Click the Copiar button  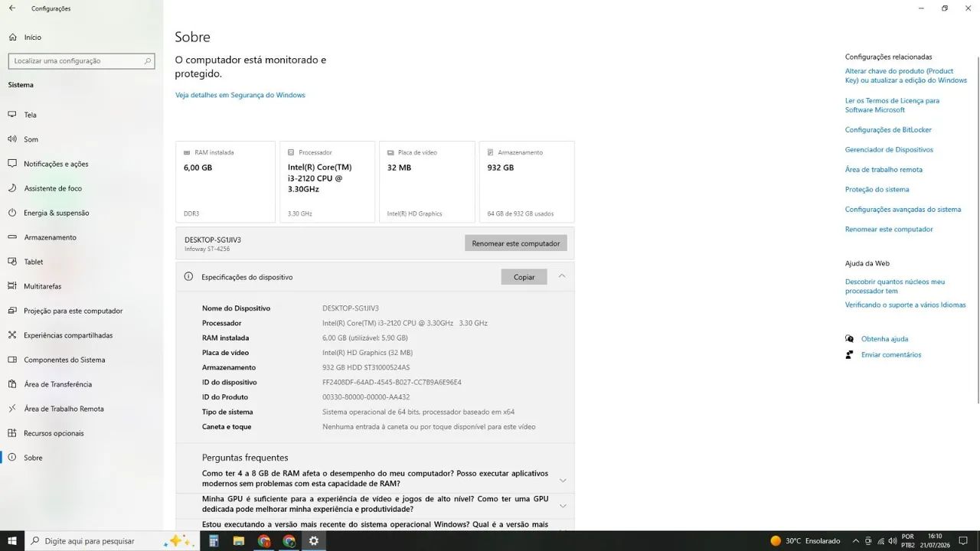pyautogui.click(x=524, y=277)
